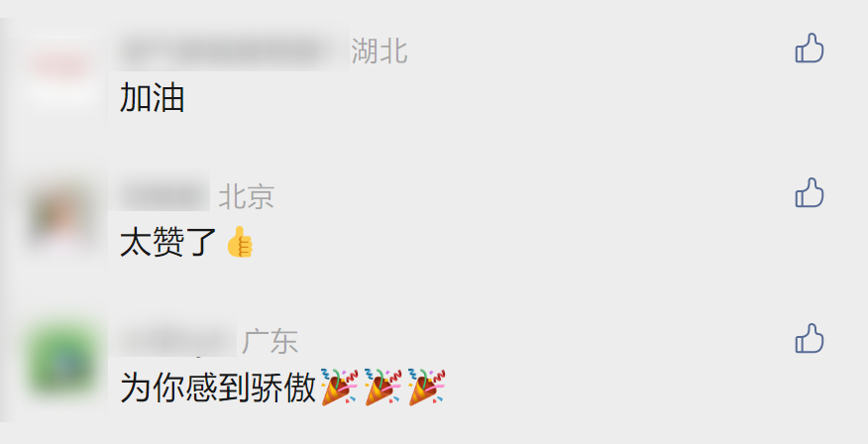Click the middle party popper emoji
The height and width of the screenshot is (444, 868).
(x=383, y=387)
